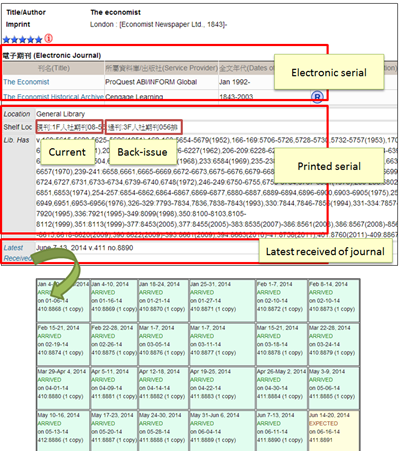The image size is (400, 451).
Task: Open the Latest Received link
Action: 17,253
